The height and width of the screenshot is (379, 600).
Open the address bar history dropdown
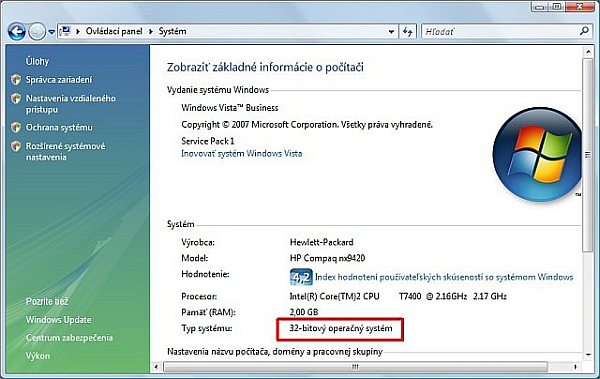391,32
